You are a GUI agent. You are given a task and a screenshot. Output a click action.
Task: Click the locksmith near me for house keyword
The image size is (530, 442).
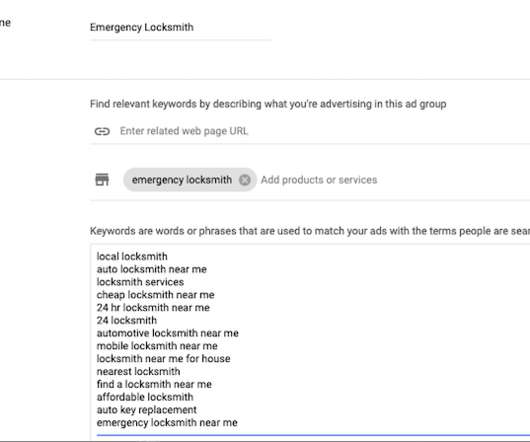click(164, 359)
